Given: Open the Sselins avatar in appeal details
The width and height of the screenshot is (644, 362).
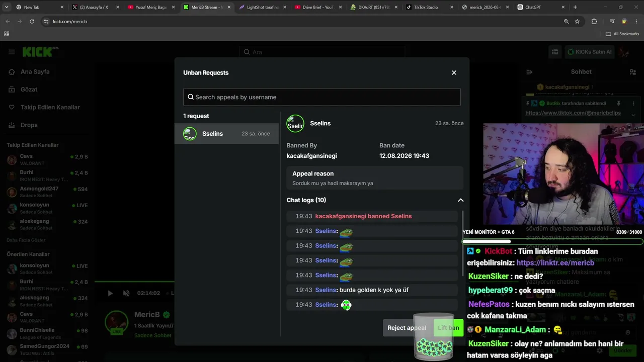Looking at the screenshot, I should 295,124.
